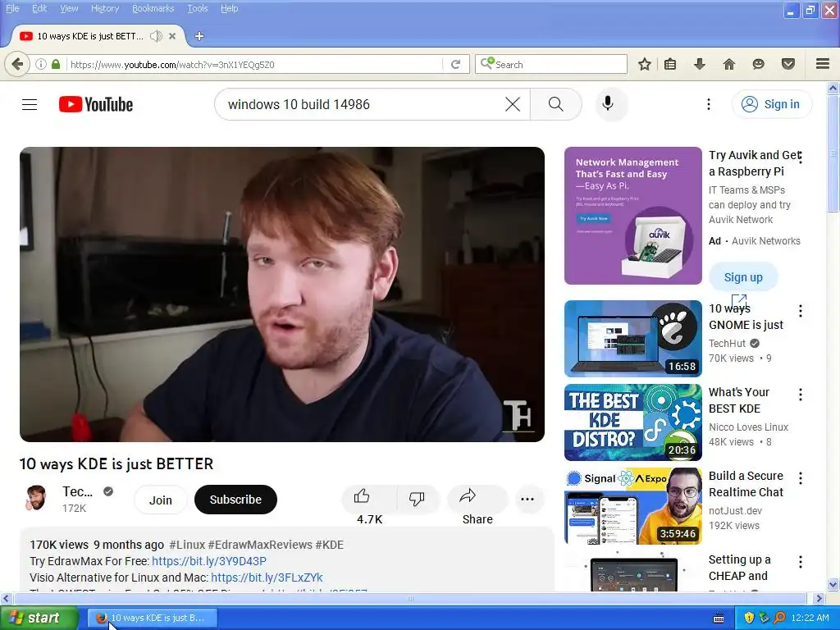
Task: Open options for '10 ways GNOME' video
Action: [801, 311]
